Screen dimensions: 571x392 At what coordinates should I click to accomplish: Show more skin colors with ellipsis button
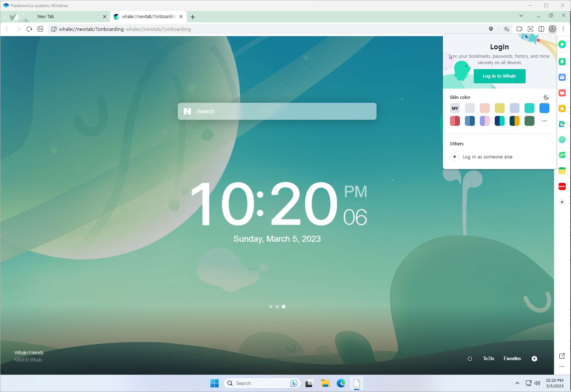point(544,121)
